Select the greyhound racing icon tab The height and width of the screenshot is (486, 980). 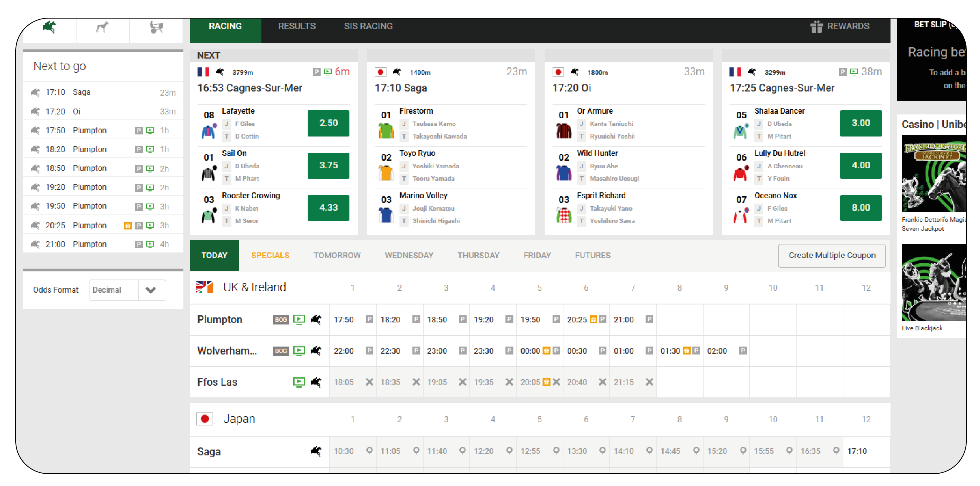102,27
